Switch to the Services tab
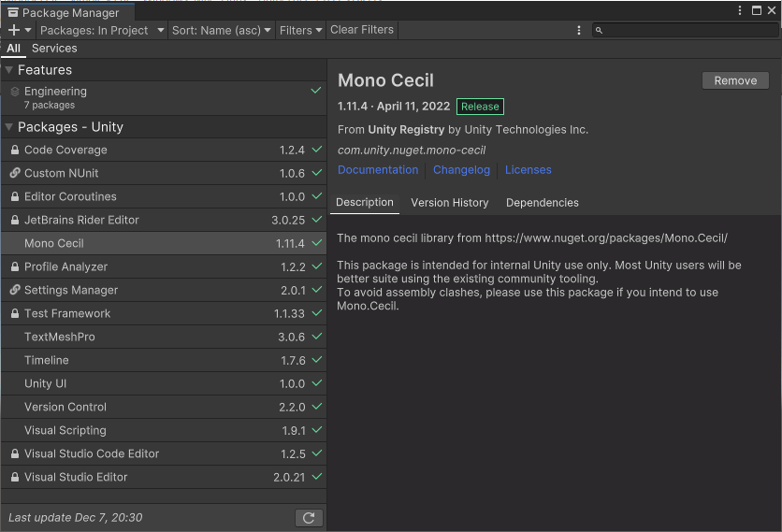This screenshot has width=782, height=532. coord(54,49)
